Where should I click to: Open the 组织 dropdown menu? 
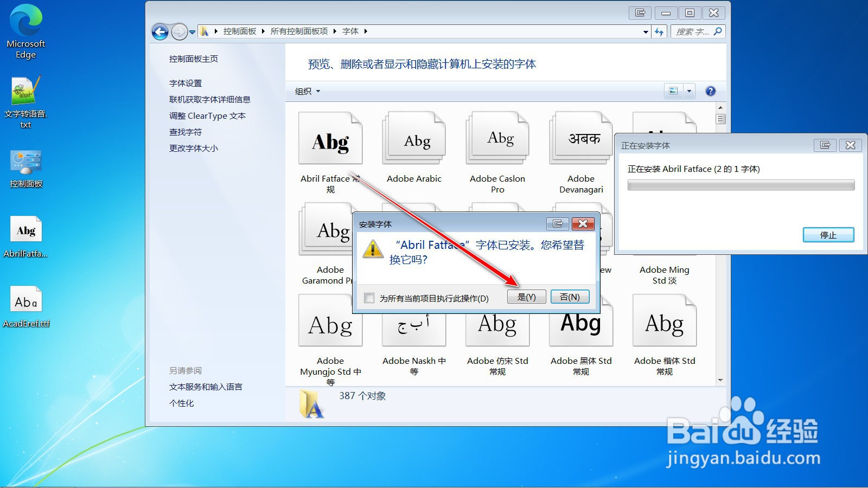pyautogui.click(x=305, y=91)
